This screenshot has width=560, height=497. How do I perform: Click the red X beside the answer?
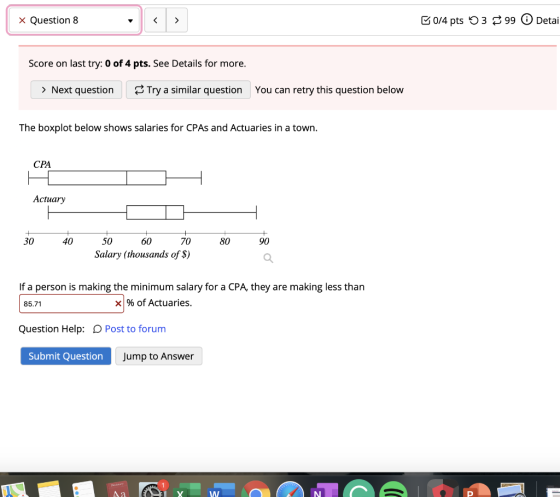118,303
